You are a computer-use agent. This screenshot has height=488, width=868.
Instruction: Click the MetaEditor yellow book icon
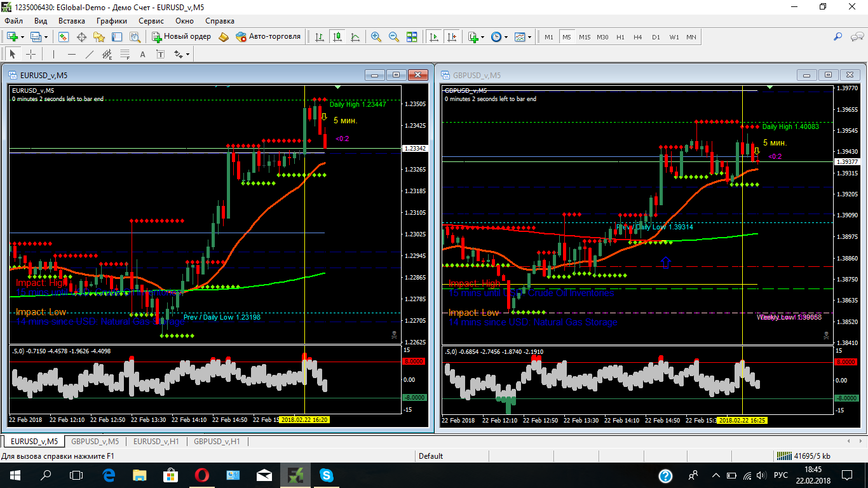tap(223, 37)
